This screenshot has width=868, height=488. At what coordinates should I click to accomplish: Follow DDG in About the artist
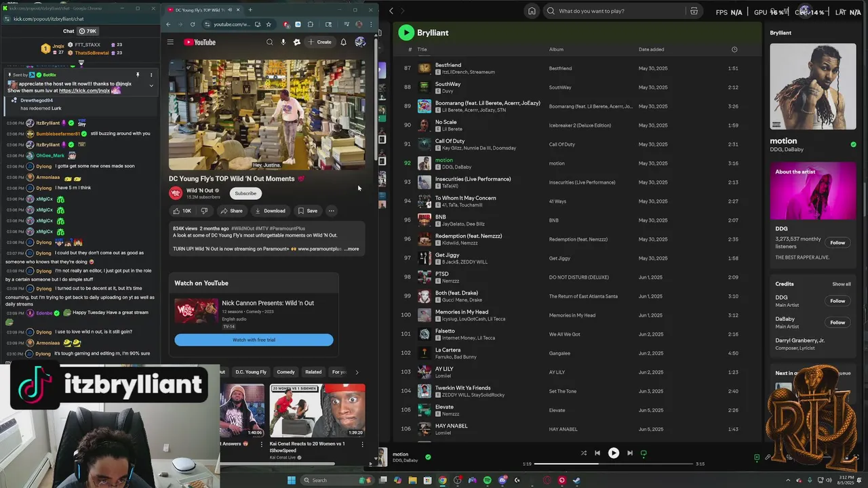click(837, 243)
